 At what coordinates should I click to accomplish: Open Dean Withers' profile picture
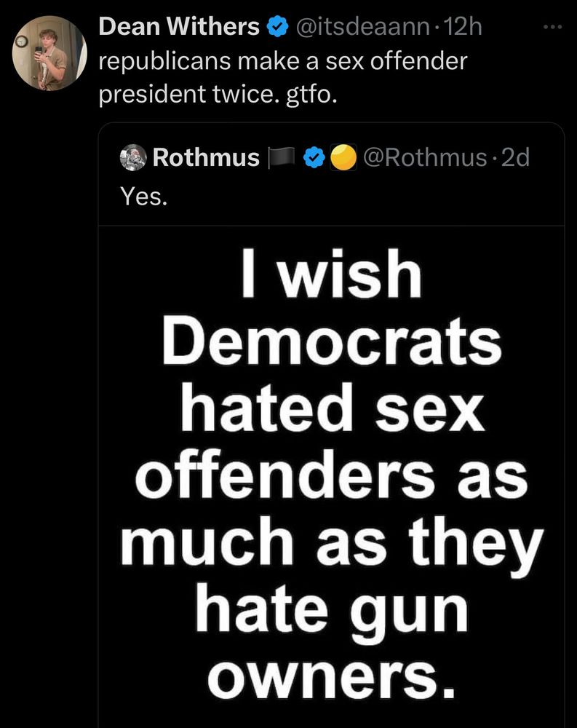(x=49, y=53)
